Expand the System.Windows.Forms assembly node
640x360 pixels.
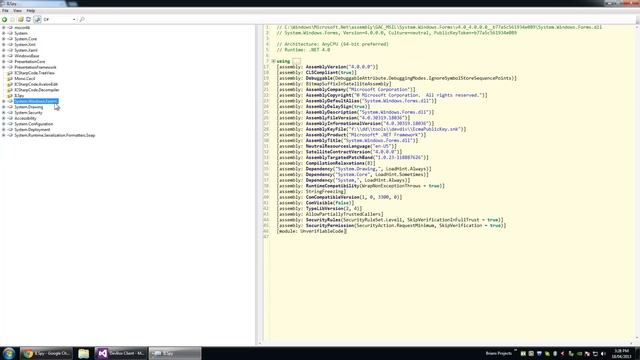(x=4, y=101)
